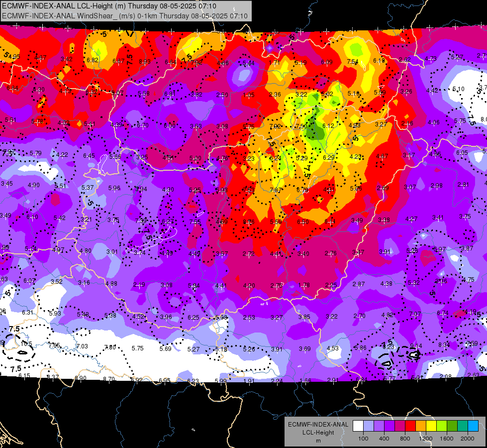This screenshot has width=487, height=448.
Task: Click the wind shear value '1.05'
Action: (249, 95)
